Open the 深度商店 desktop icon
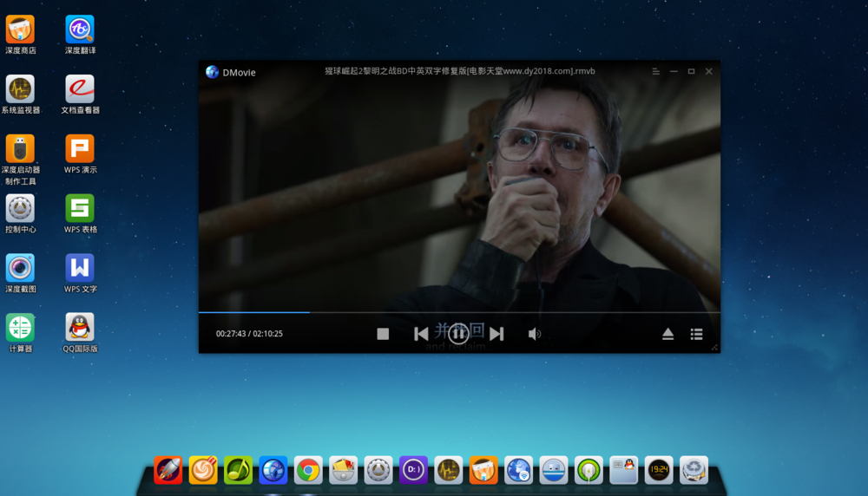The image size is (868, 496). (x=20, y=29)
